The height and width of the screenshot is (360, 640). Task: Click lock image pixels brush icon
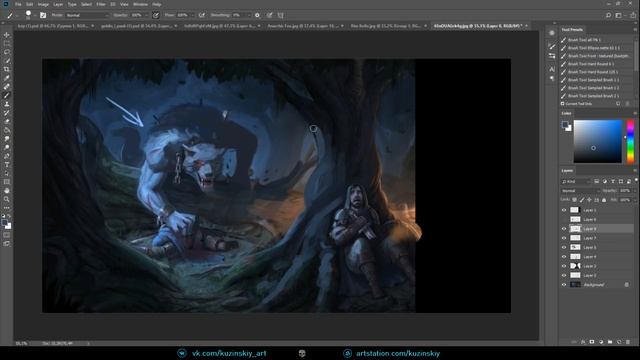(x=582, y=200)
